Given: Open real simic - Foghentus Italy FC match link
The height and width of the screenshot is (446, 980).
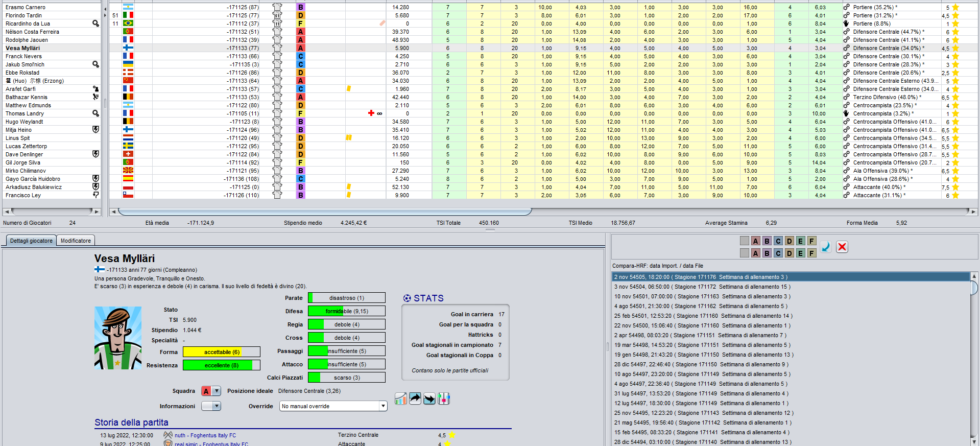Looking at the screenshot, I should (211, 444).
